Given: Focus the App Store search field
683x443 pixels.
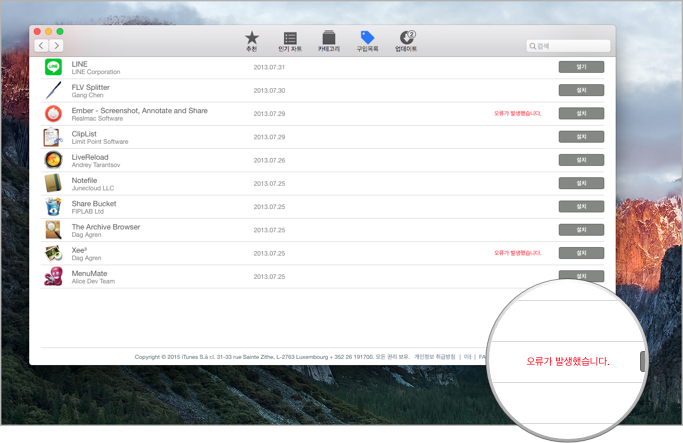Looking at the screenshot, I should pyautogui.click(x=568, y=46).
